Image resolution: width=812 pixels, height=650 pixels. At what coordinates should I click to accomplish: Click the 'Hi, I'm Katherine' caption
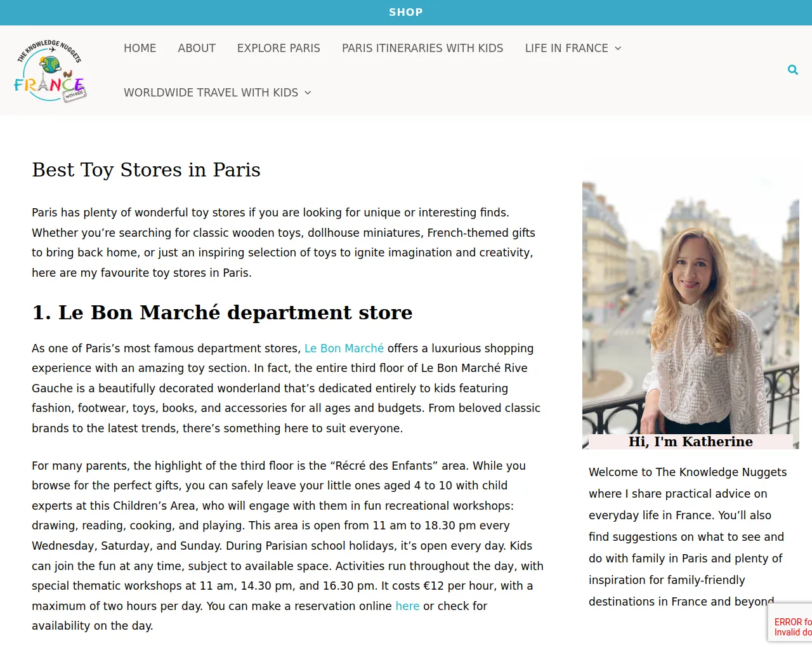[x=690, y=442]
